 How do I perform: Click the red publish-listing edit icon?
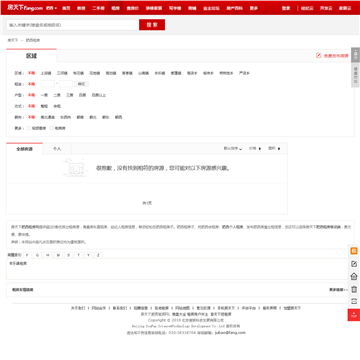point(318,55)
